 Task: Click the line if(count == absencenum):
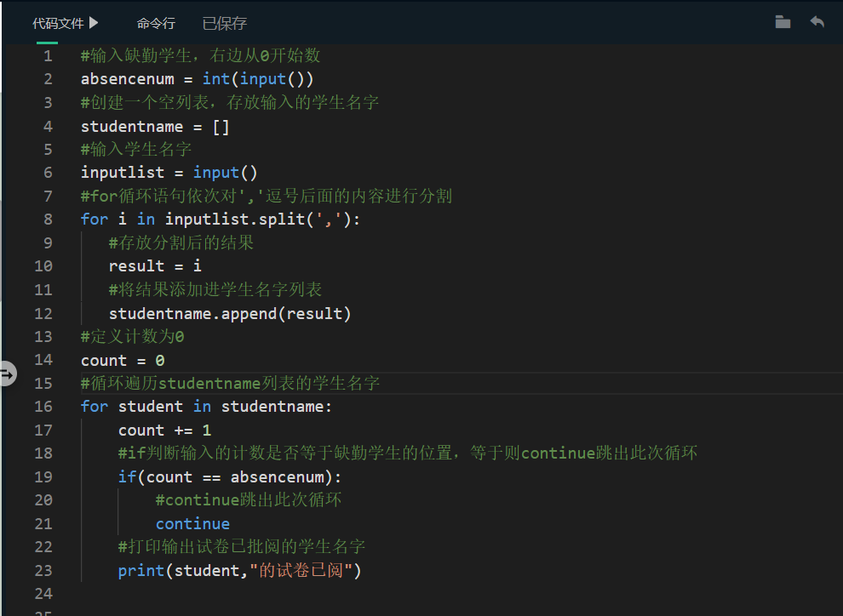tap(230, 477)
